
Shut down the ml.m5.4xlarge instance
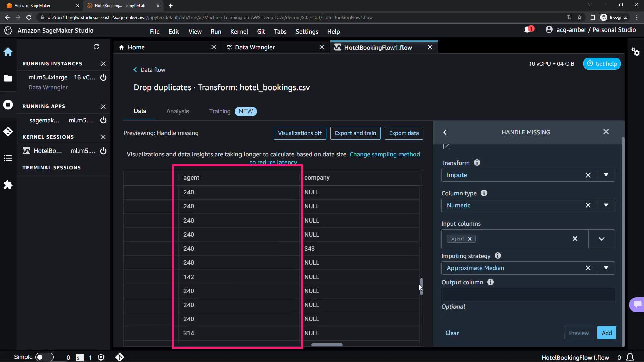coord(103,77)
